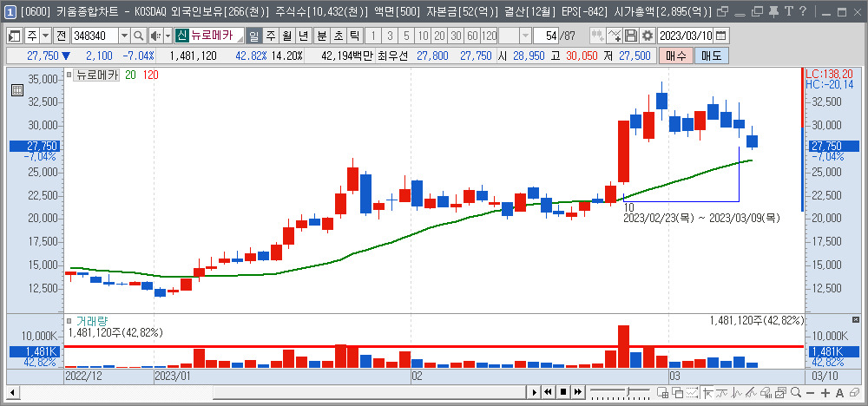Click the trend line drawing icon
This screenshot has height=406, width=868.
(751, 392)
